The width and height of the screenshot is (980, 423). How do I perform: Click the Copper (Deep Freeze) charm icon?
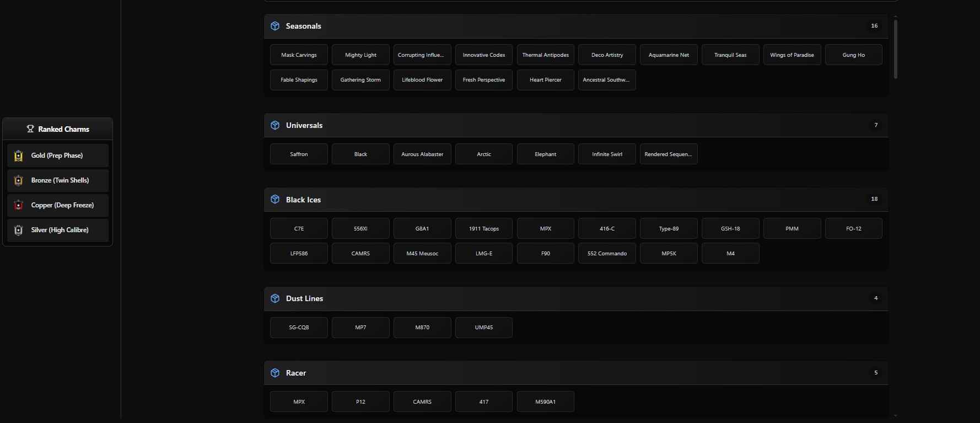click(x=19, y=205)
